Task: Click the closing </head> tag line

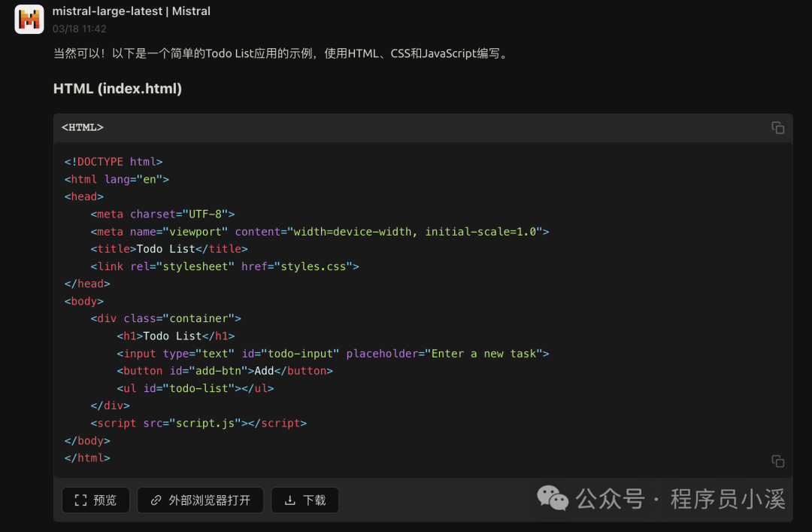Action: (x=87, y=284)
